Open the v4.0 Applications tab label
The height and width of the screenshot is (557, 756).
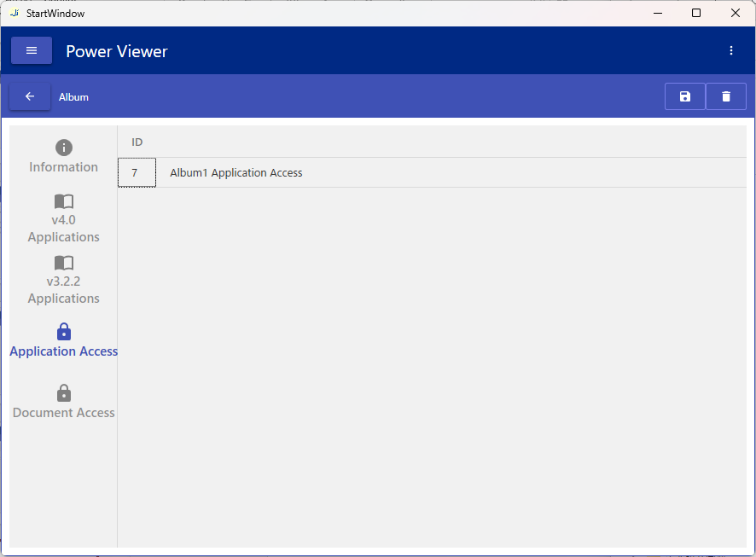[64, 229]
